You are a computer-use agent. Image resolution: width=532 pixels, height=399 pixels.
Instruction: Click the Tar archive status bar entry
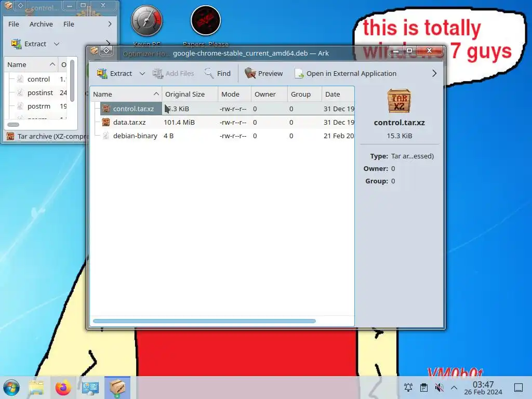tap(47, 136)
